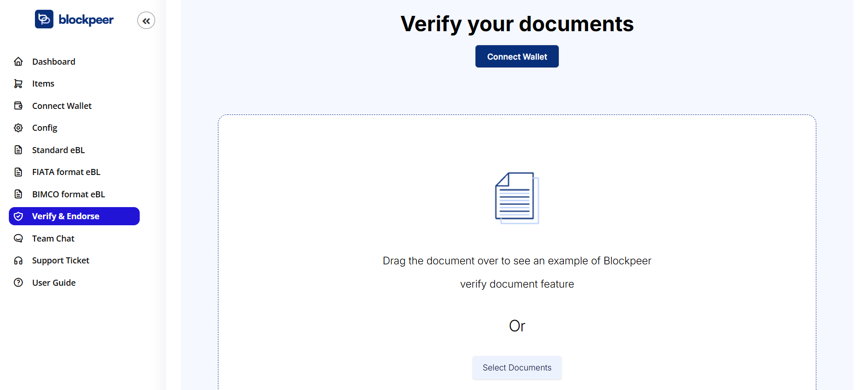Open the User Guide
868x390 pixels.
[x=74, y=282]
